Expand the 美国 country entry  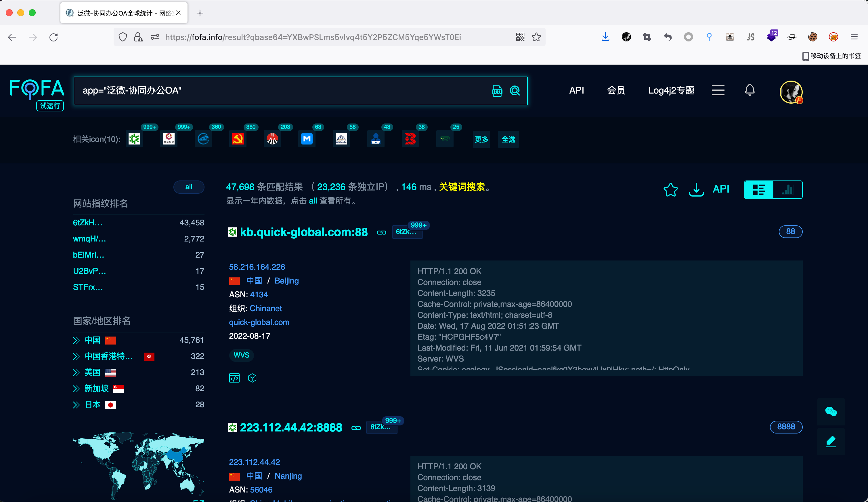pyautogui.click(x=76, y=372)
